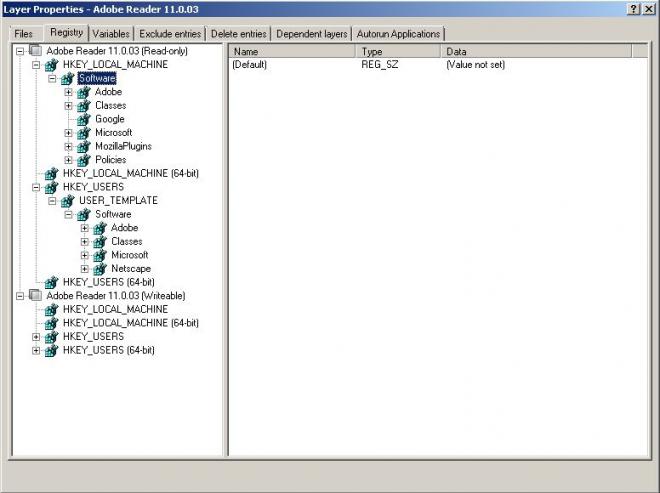Collapse the Adobe Reader 11.0.03 (Writeable) node
Image resolution: width=660 pixels, height=493 pixels.
tap(20, 296)
